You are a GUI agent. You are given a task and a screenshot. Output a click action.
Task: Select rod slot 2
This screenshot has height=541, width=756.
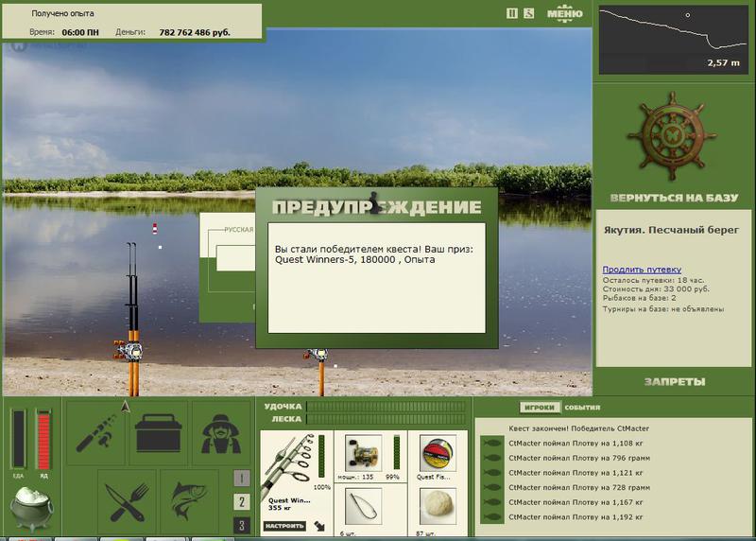pyautogui.click(x=242, y=502)
